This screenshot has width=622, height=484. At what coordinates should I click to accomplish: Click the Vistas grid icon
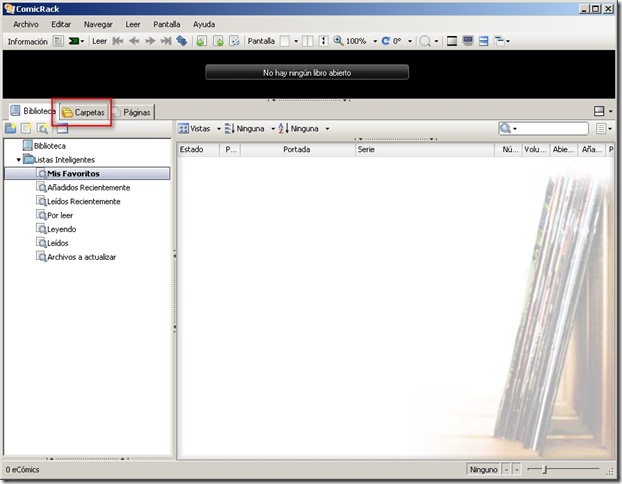tap(183, 129)
